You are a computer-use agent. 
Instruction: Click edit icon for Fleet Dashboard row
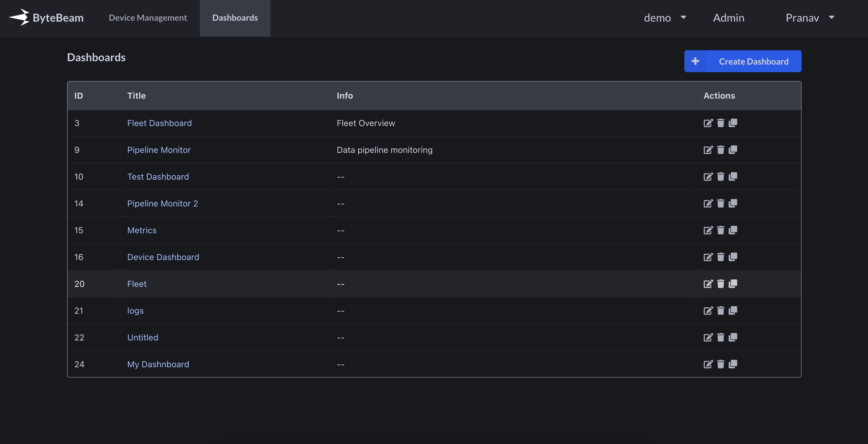coord(708,123)
